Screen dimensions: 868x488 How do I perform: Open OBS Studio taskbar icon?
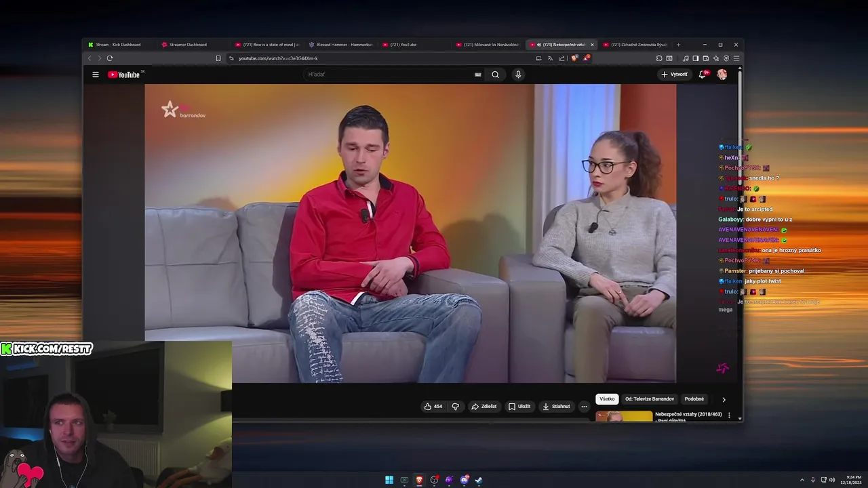point(434,480)
